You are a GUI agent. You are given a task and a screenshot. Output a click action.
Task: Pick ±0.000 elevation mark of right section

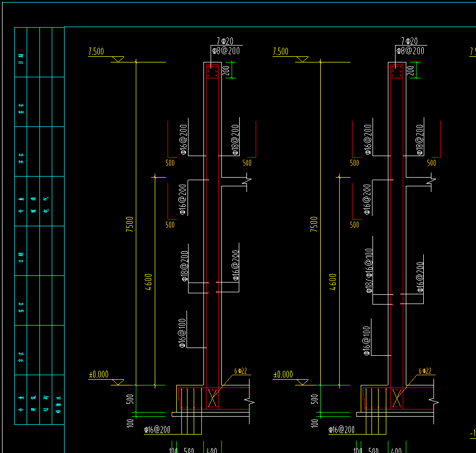283,375
